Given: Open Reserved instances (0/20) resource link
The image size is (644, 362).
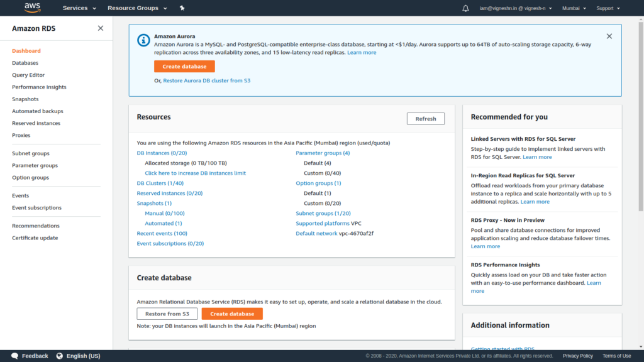Looking at the screenshot, I should coord(170,194).
